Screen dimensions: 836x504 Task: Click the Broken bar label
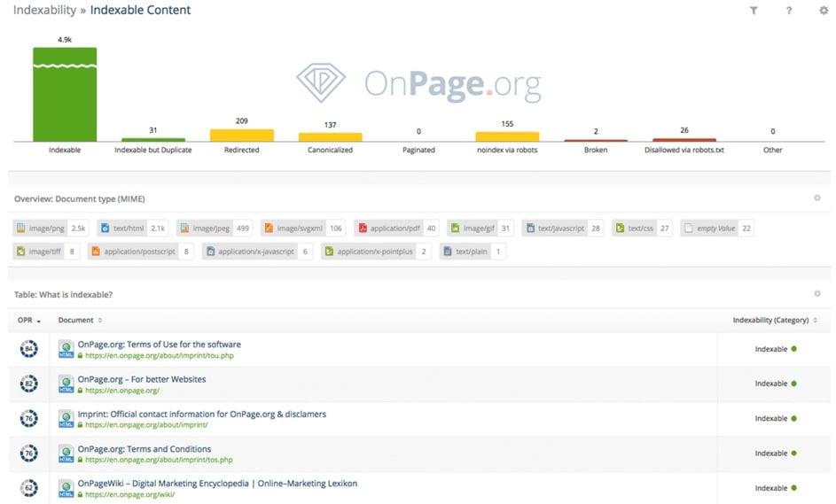(x=596, y=150)
